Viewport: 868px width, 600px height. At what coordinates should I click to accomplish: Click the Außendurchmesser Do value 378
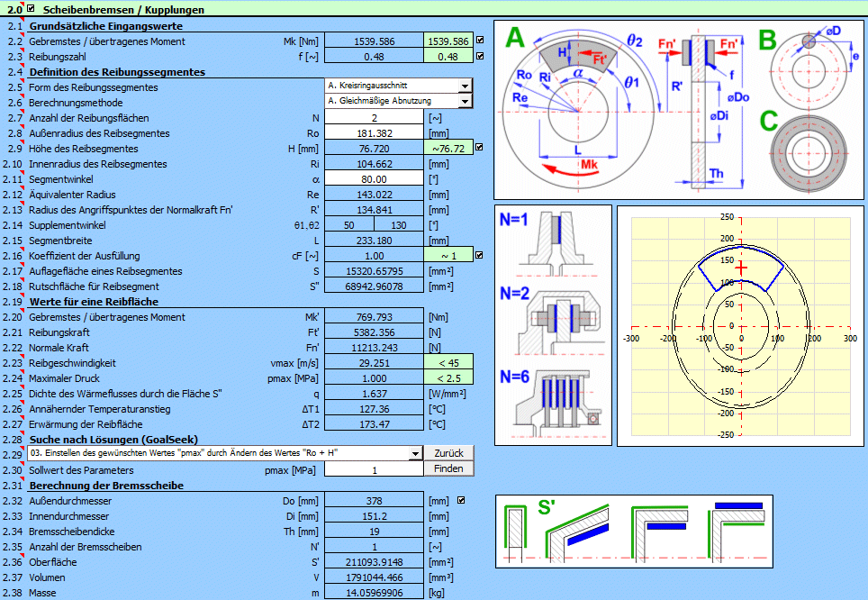tap(375, 500)
